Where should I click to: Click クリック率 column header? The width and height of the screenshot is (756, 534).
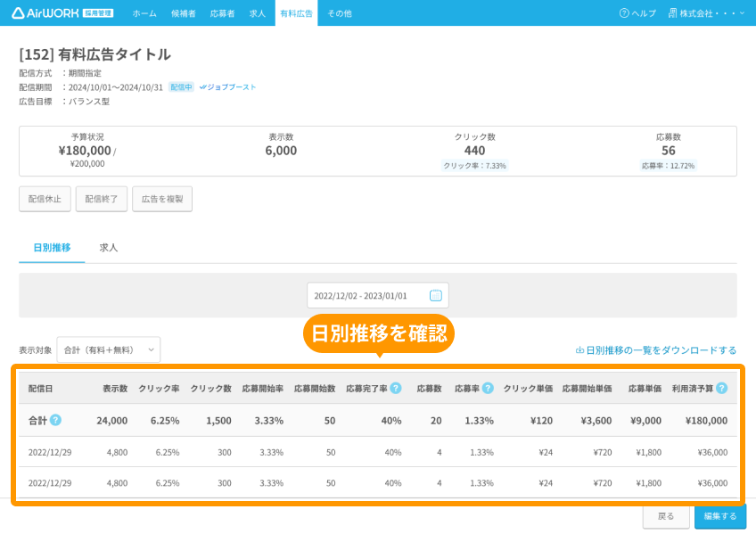click(159, 389)
